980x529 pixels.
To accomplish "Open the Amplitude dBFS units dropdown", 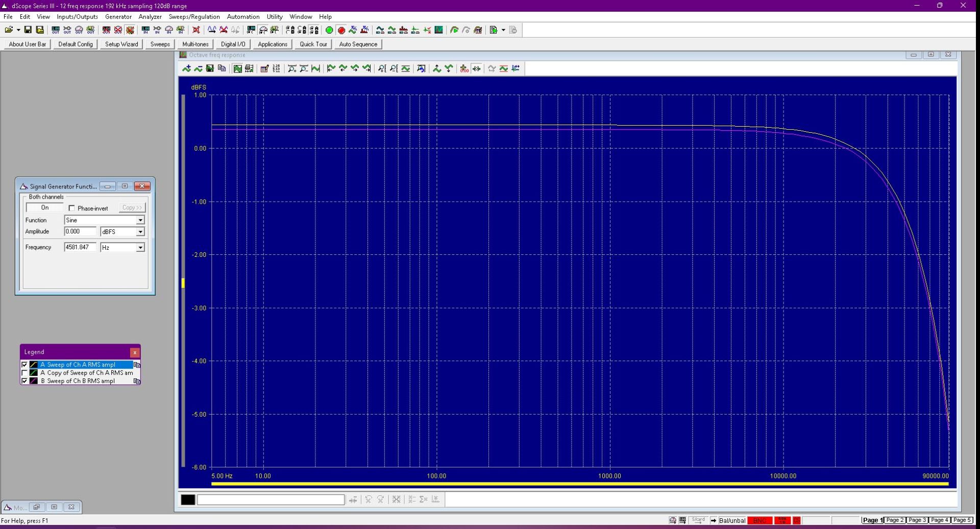I will tap(140, 232).
